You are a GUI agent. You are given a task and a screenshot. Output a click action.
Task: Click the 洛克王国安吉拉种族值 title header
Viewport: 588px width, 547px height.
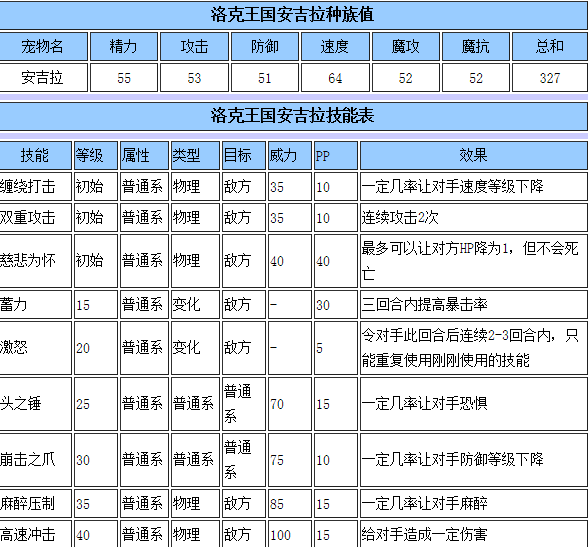point(293,15)
